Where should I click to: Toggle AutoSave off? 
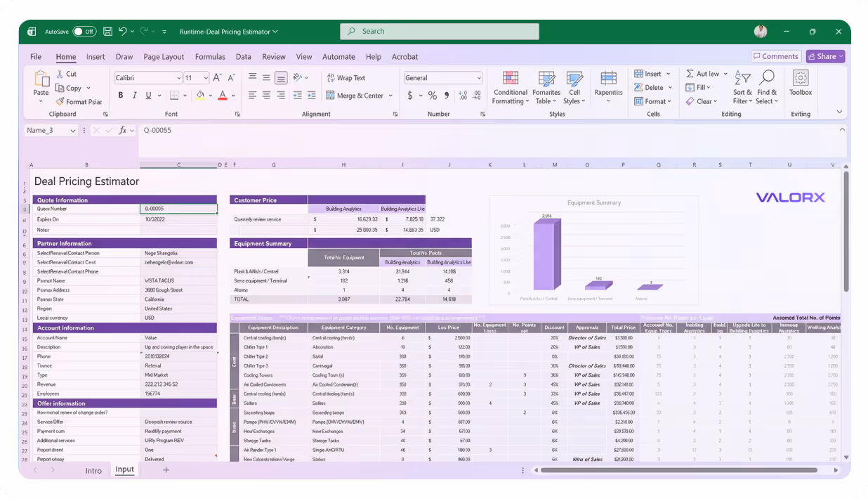pos(84,31)
